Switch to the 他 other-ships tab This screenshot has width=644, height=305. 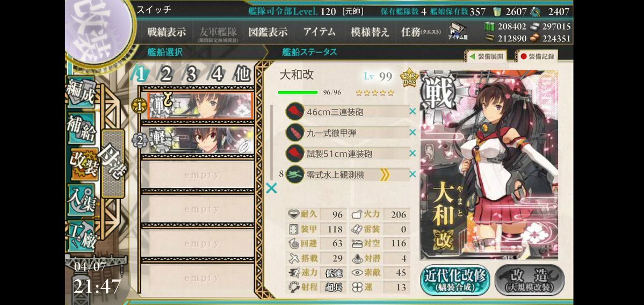coord(242,74)
